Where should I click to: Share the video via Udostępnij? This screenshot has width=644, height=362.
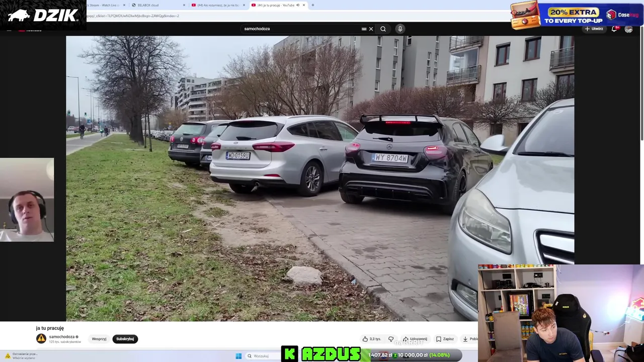[x=415, y=339]
